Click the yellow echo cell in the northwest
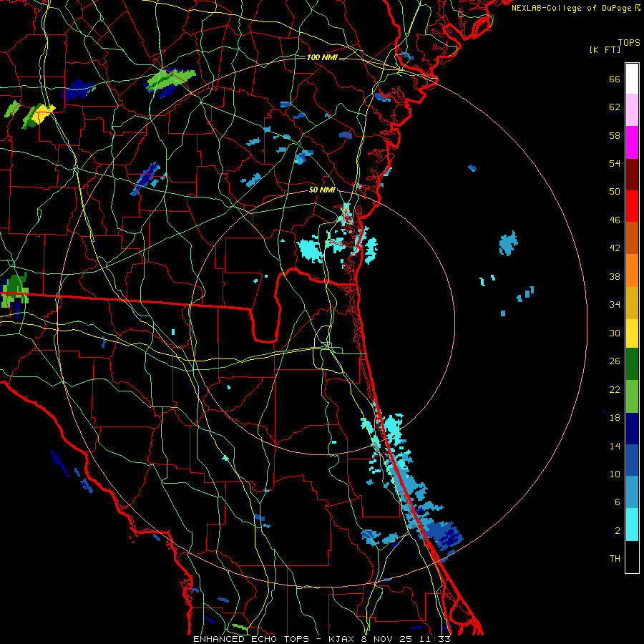Image resolution: width=644 pixels, height=644 pixels. coord(44,113)
